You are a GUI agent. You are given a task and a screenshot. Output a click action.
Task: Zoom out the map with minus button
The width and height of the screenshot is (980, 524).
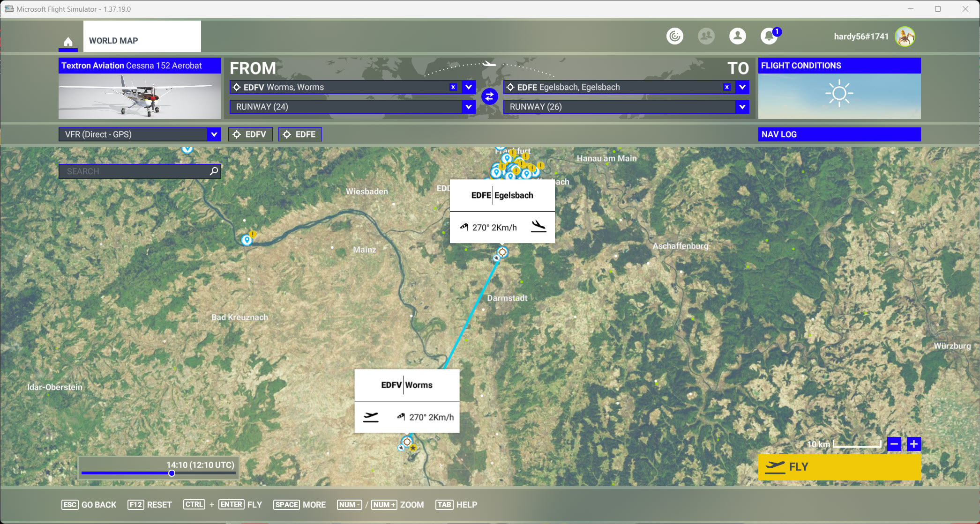(894, 444)
